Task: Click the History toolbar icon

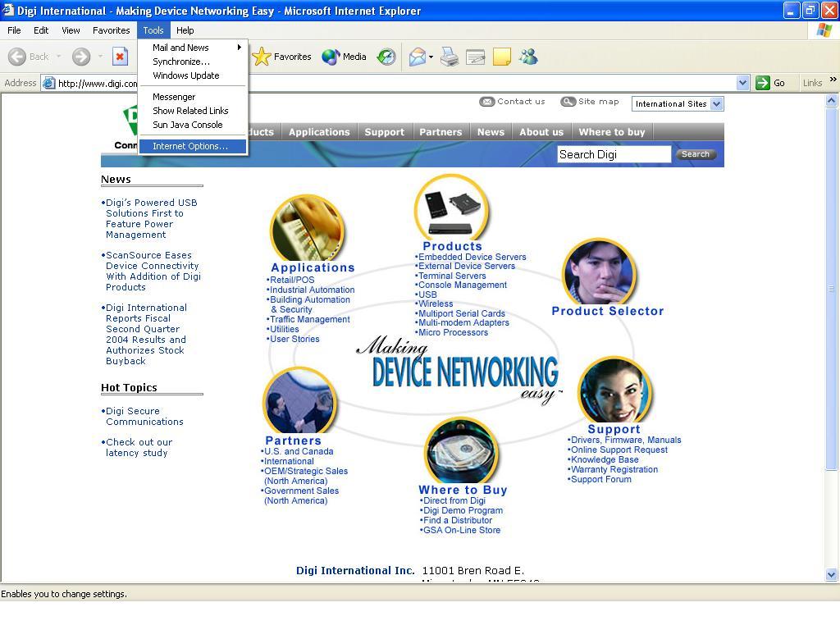Action: [386, 57]
